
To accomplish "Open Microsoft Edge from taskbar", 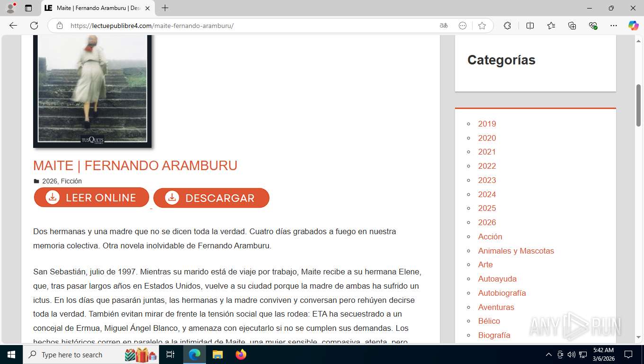I will (195, 355).
